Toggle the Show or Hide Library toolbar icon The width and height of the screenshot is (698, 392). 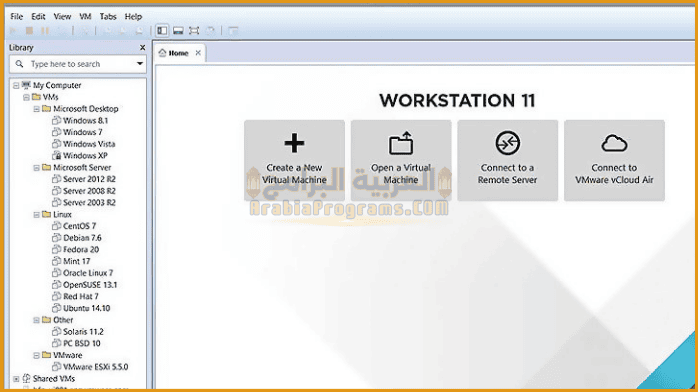162,31
